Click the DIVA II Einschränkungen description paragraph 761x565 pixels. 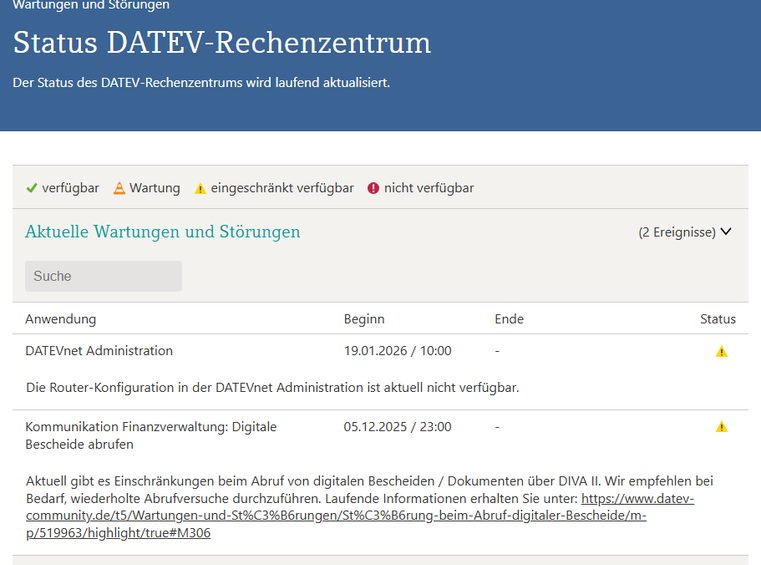(x=369, y=507)
